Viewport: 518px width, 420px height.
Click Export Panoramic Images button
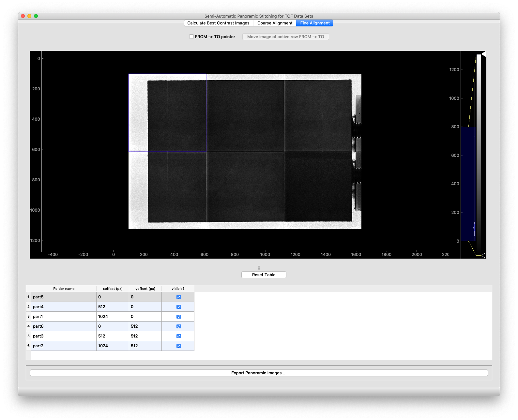[x=259, y=373]
